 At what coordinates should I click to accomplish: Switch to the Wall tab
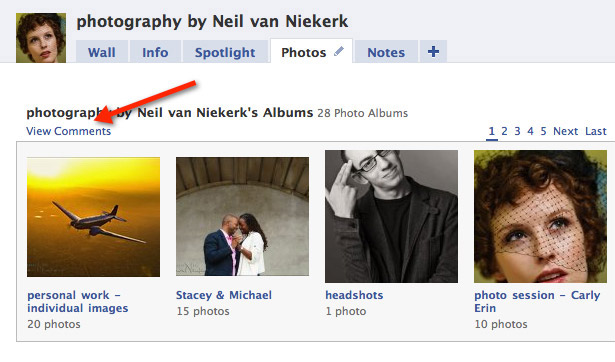(102, 52)
